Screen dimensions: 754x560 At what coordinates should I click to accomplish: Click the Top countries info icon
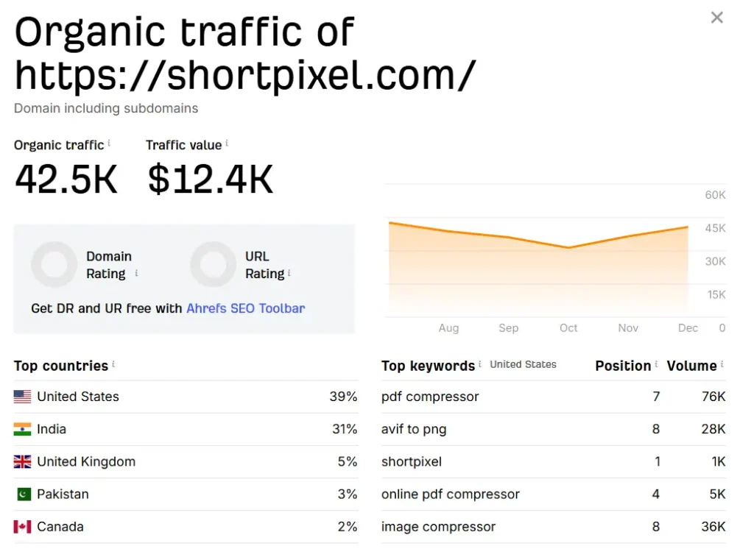pos(113,364)
